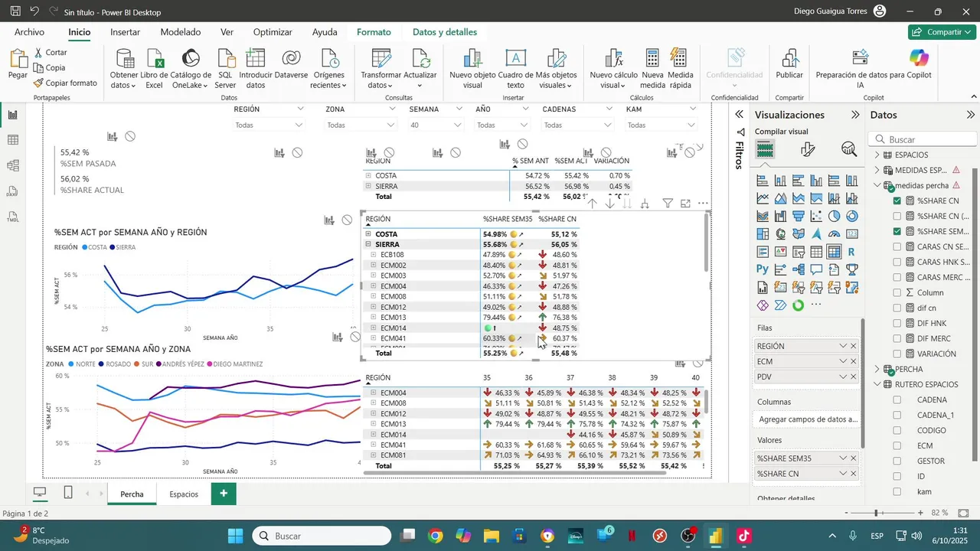Click the zoom slider handle
Viewport: 980px width, 551px height.
click(875, 513)
